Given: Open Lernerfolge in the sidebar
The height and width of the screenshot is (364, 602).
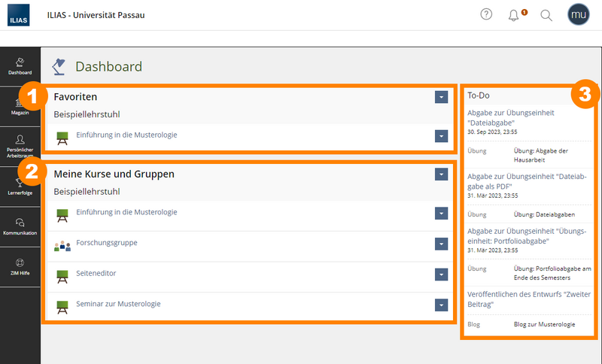Looking at the screenshot, I should point(20,187).
